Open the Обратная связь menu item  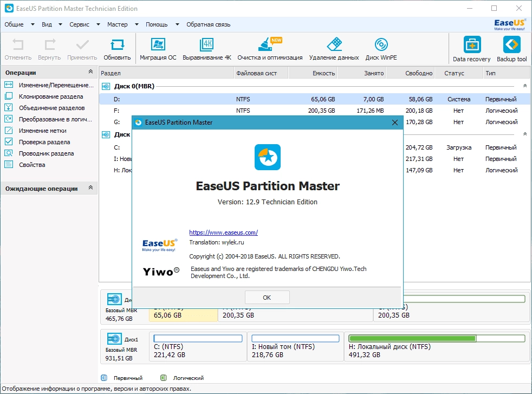point(209,24)
